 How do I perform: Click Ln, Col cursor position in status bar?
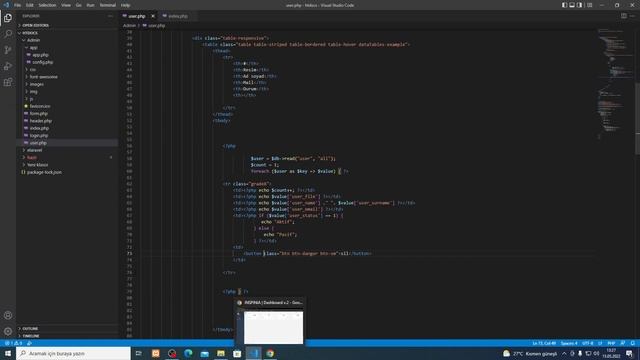[544, 343]
